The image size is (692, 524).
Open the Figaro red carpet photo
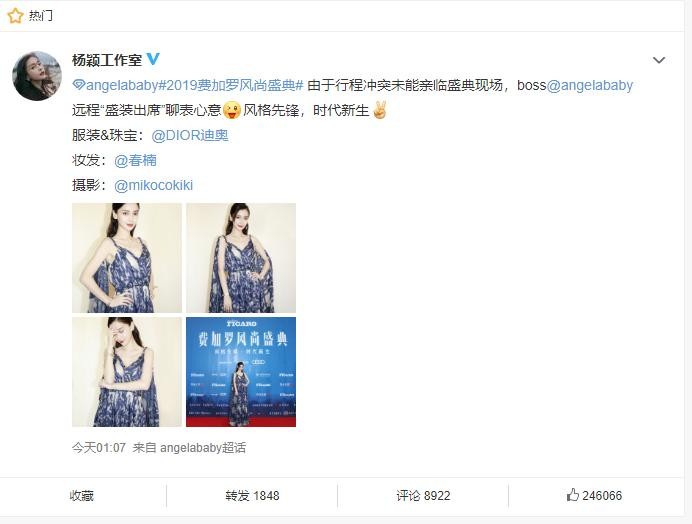point(241,372)
